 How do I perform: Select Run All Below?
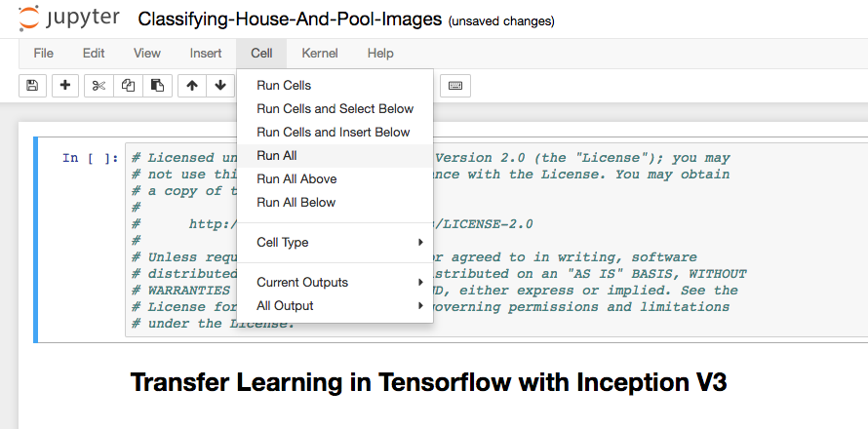click(335, 203)
